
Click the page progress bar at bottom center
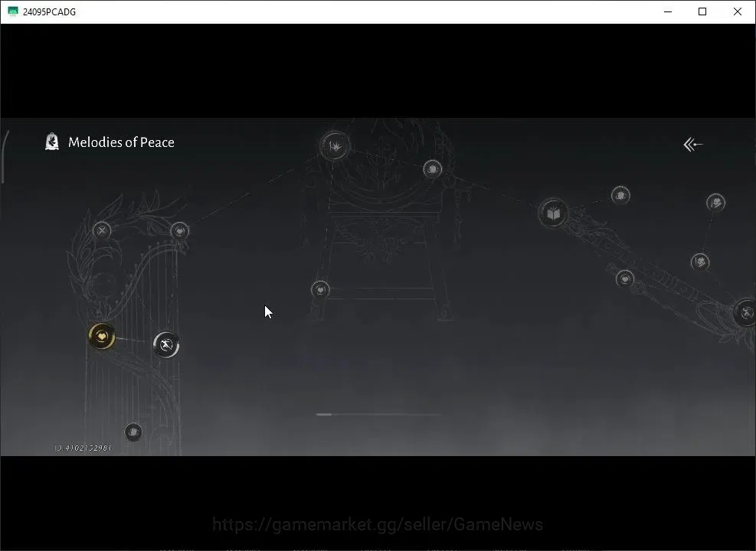coord(378,414)
